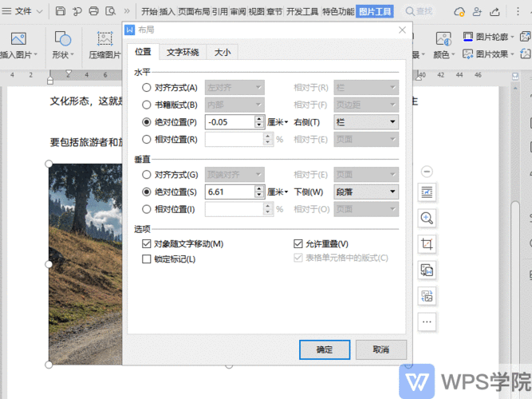Click the share export icon
This screenshot has height=399, width=532.
[495, 12]
